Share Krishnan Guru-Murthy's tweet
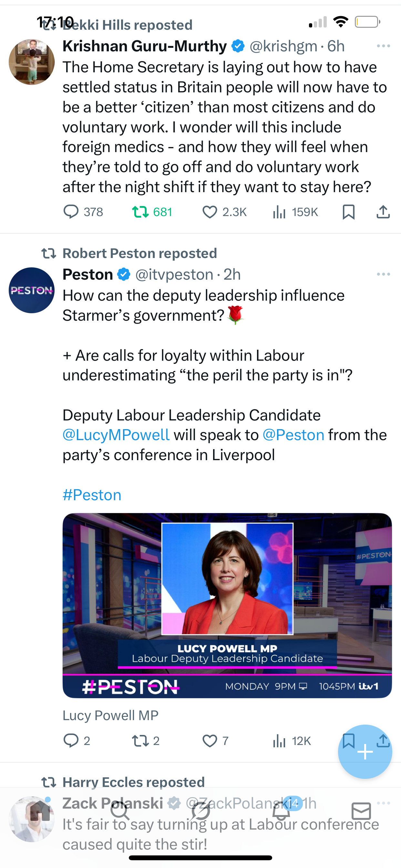This screenshot has height=868, width=401. [383, 212]
